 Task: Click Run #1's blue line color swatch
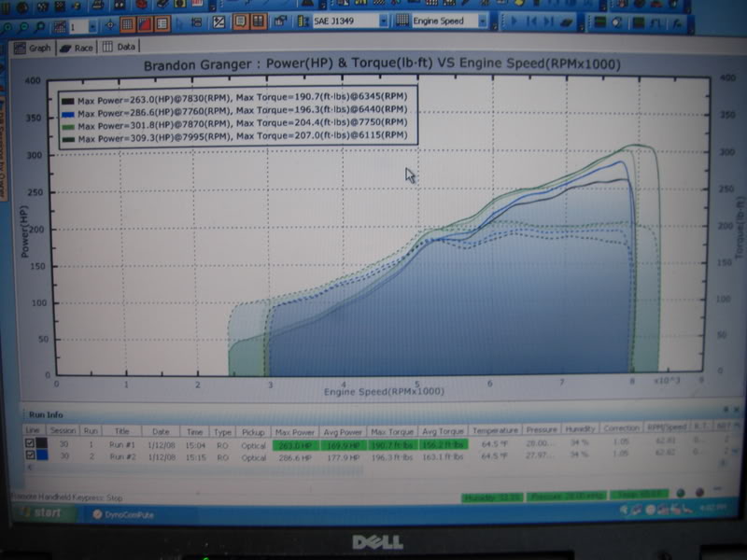(41, 443)
